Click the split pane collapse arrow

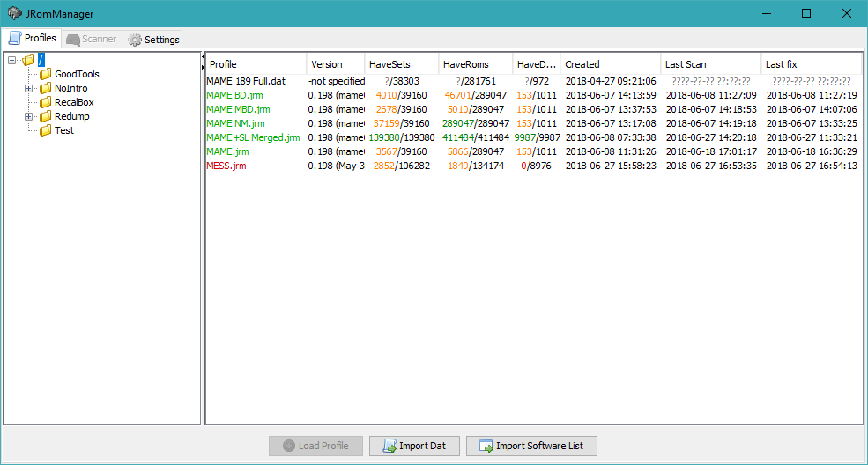tap(204, 57)
